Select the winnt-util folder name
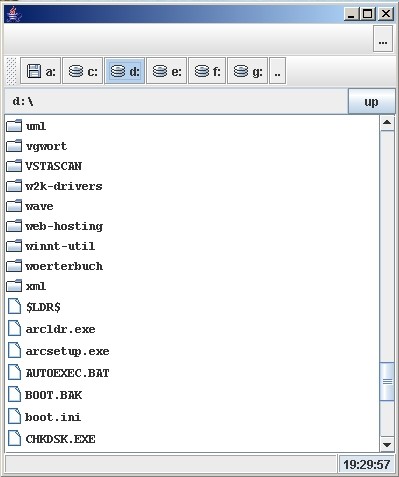This screenshot has height=477, width=399. click(x=60, y=246)
